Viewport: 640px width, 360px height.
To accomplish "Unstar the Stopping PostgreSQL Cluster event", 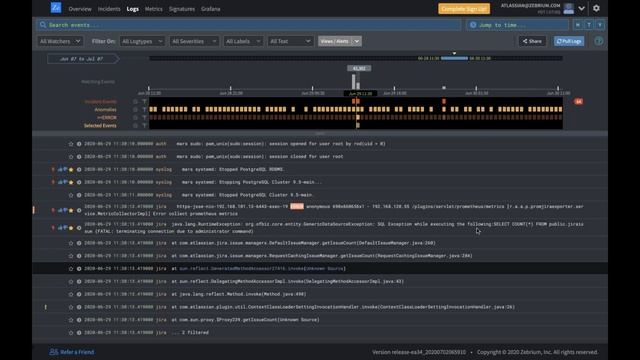I will (x=71, y=182).
